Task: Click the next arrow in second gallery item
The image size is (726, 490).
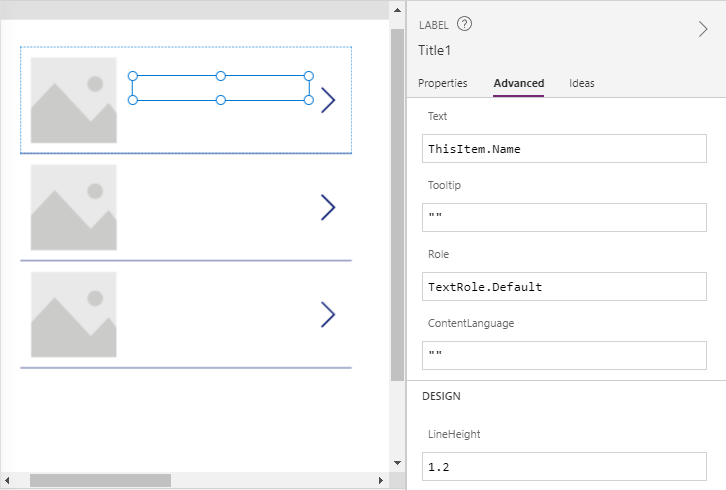Action: tap(327, 207)
